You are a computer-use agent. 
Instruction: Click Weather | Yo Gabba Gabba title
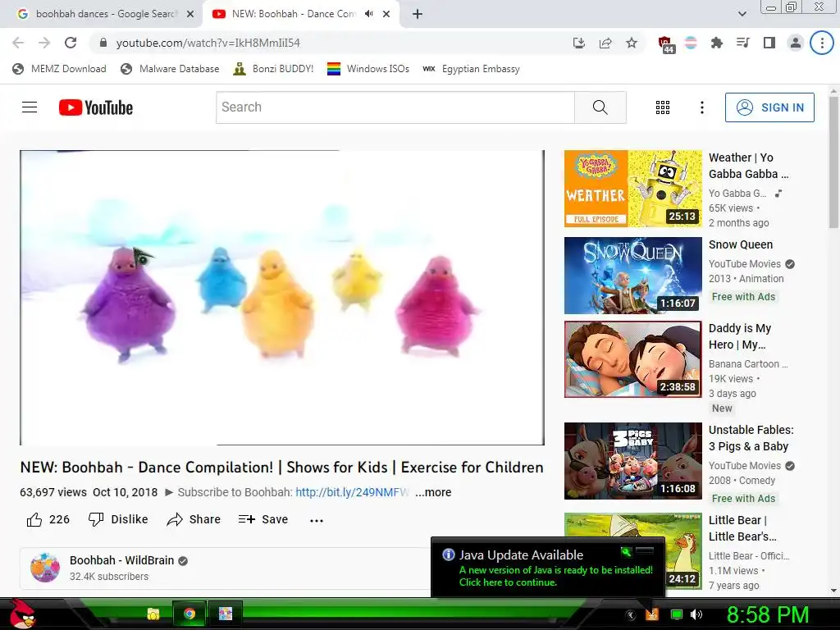pos(748,166)
